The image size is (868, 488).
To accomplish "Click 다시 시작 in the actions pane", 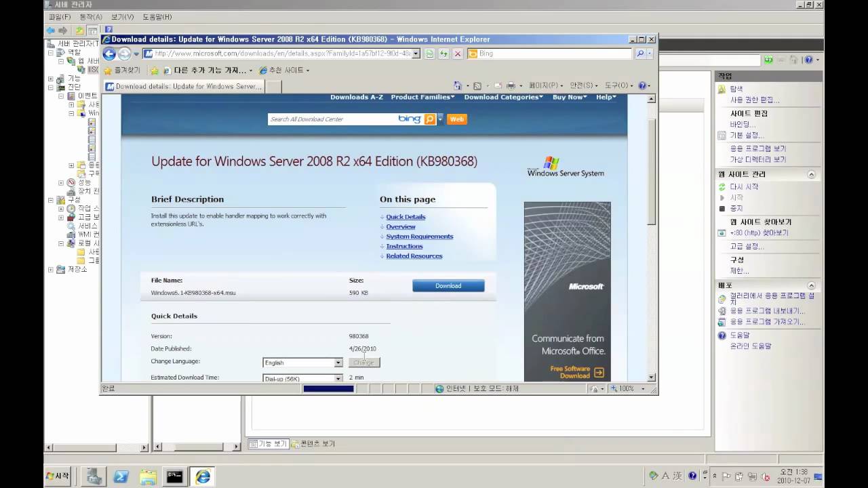I will tap(744, 186).
